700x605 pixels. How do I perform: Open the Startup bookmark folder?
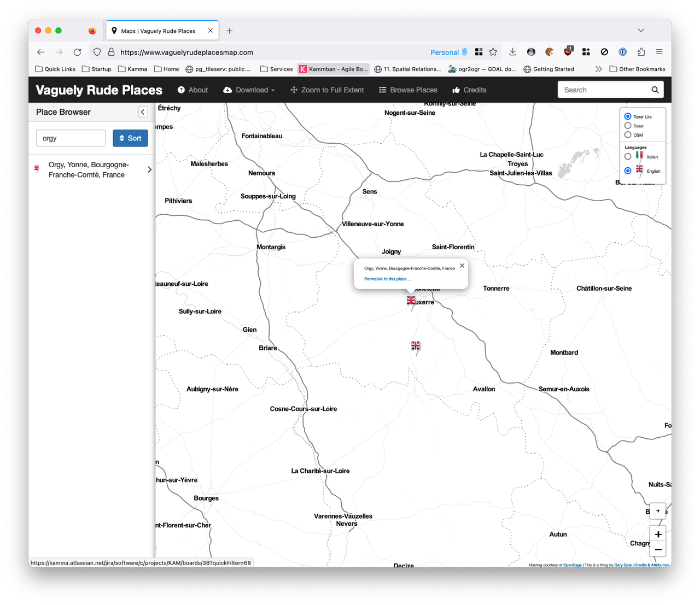[96, 69]
